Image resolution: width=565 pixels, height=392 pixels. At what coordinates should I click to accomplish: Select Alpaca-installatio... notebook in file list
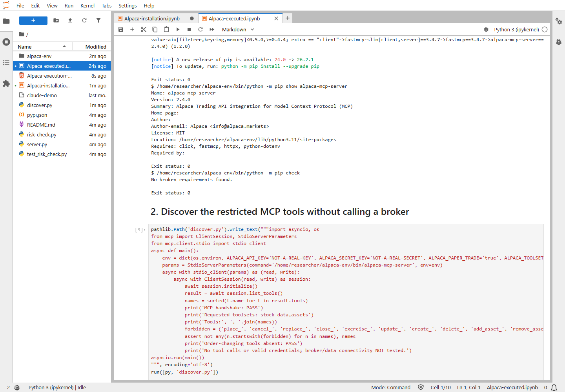62,85
